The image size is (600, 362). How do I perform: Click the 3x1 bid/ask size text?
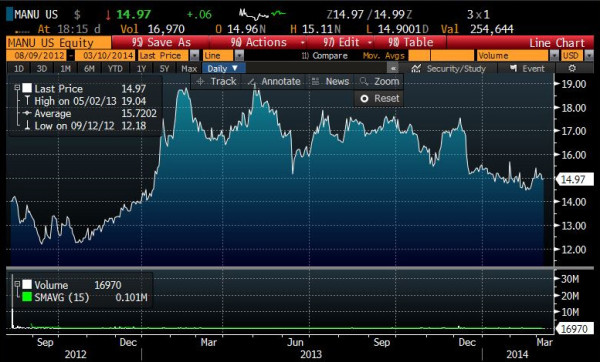[x=478, y=15]
